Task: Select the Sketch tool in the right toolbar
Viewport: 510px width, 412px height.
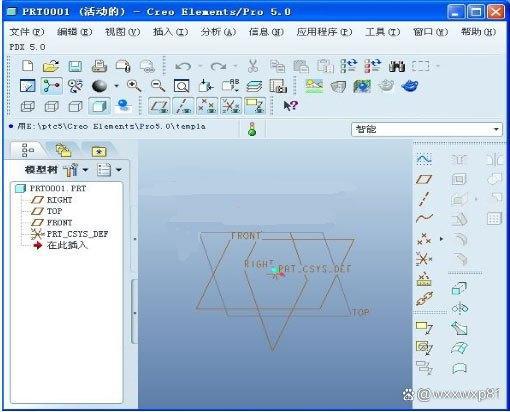Action: [424, 159]
